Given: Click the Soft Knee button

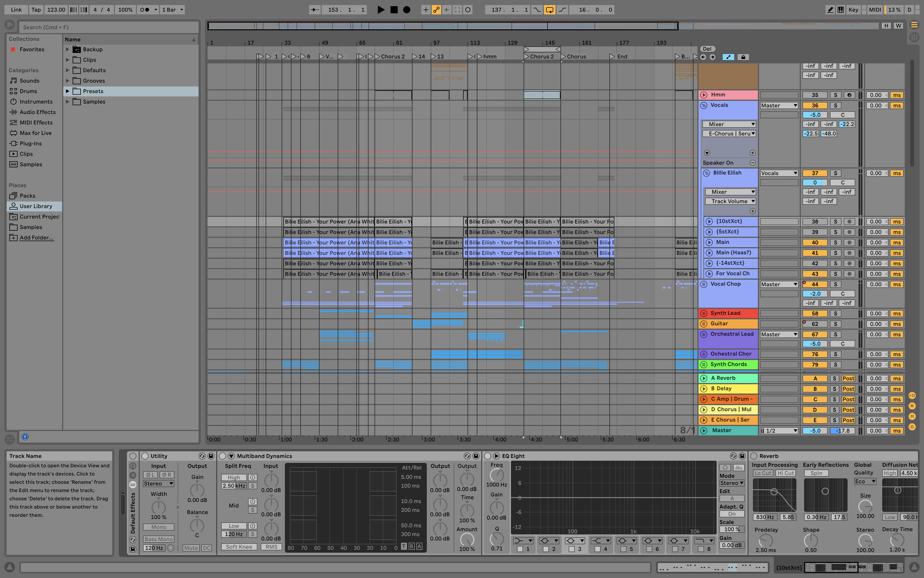Looking at the screenshot, I should tap(239, 547).
